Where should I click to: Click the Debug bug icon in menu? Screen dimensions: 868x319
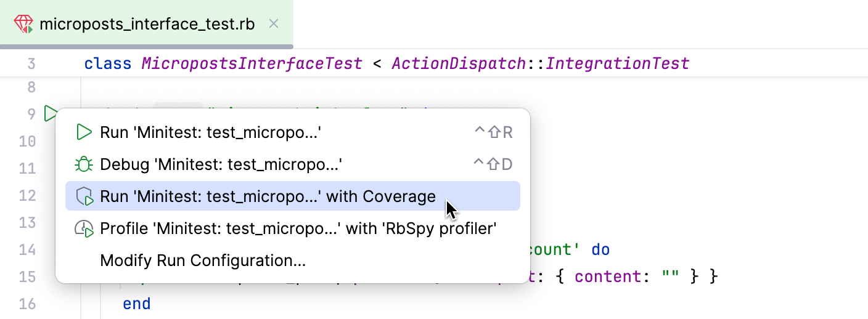[x=84, y=164]
